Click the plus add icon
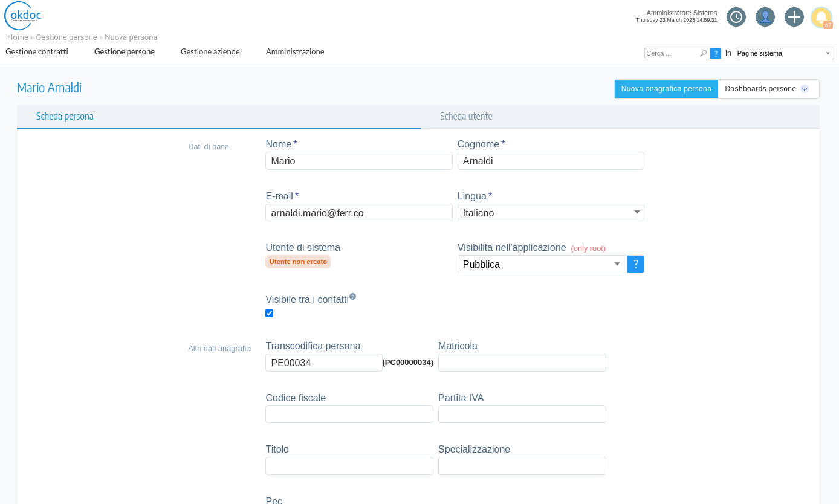 point(794,17)
